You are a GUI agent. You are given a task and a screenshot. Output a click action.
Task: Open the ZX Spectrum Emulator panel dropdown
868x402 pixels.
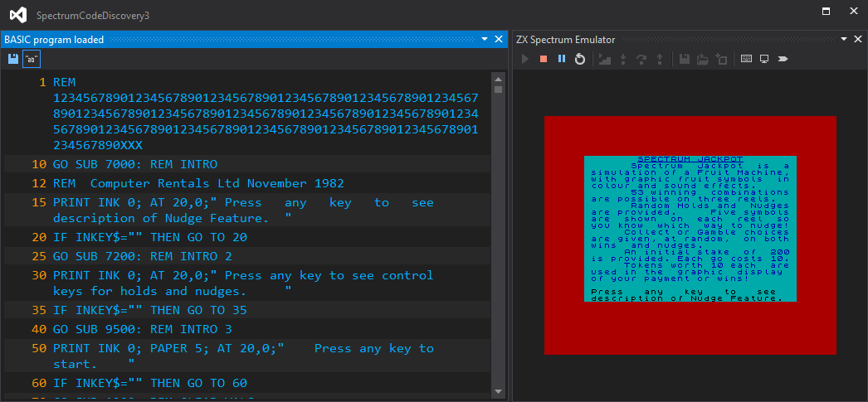tap(844, 39)
